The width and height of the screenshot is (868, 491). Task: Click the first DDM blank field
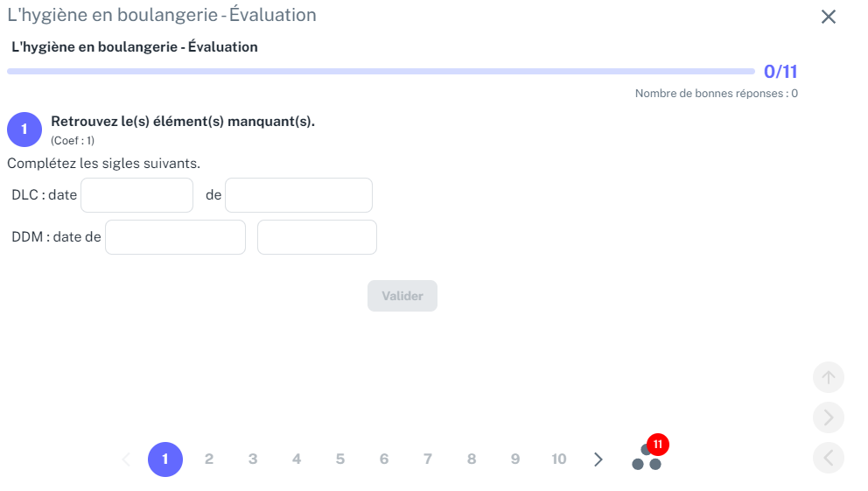(175, 237)
